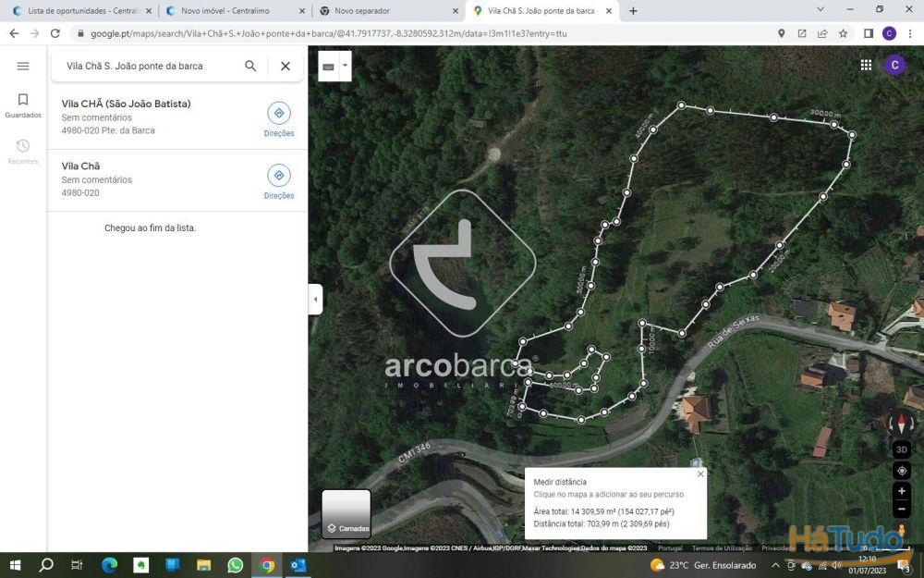Close the Medir distância popup
924x578 pixels.
pyautogui.click(x=700, y=473)
